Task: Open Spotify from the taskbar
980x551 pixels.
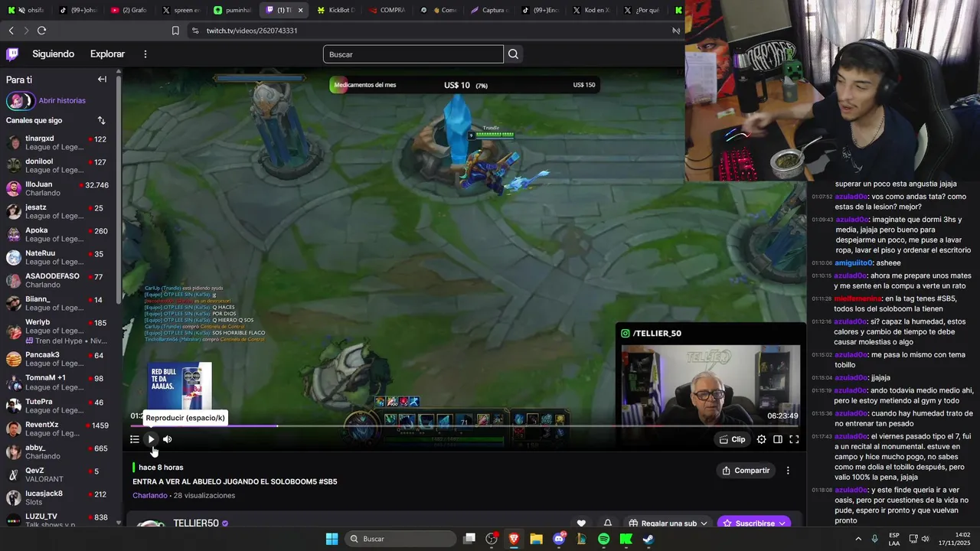Action: tap(603, 539)
